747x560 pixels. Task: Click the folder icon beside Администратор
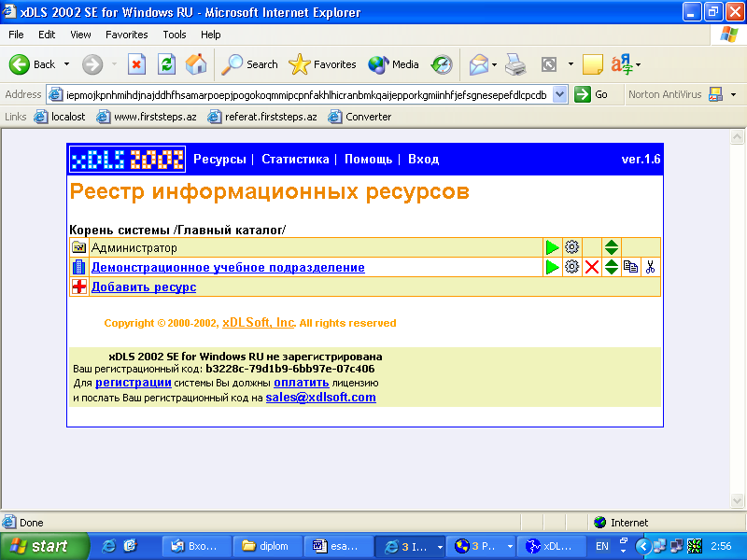pos(79,247)
